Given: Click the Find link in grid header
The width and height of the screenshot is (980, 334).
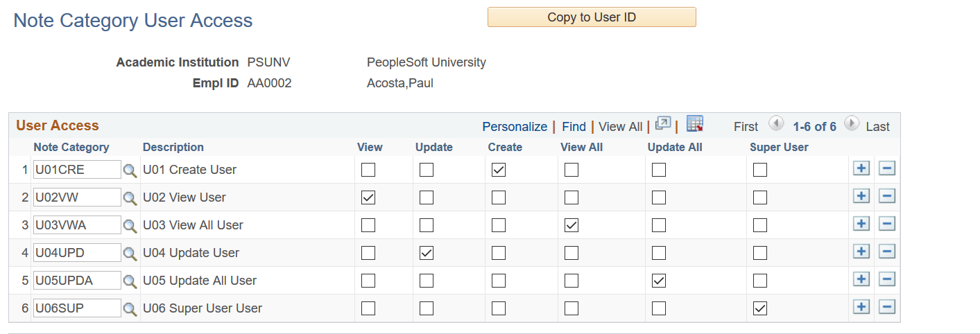Looking at the screenshot, I should 574,127.
